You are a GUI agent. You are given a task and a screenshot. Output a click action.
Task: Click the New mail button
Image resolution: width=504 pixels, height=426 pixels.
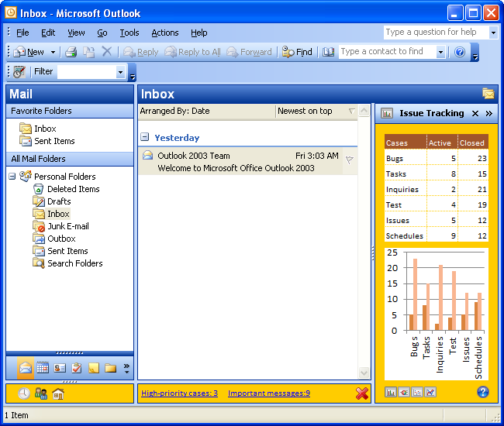pos(29,52)
